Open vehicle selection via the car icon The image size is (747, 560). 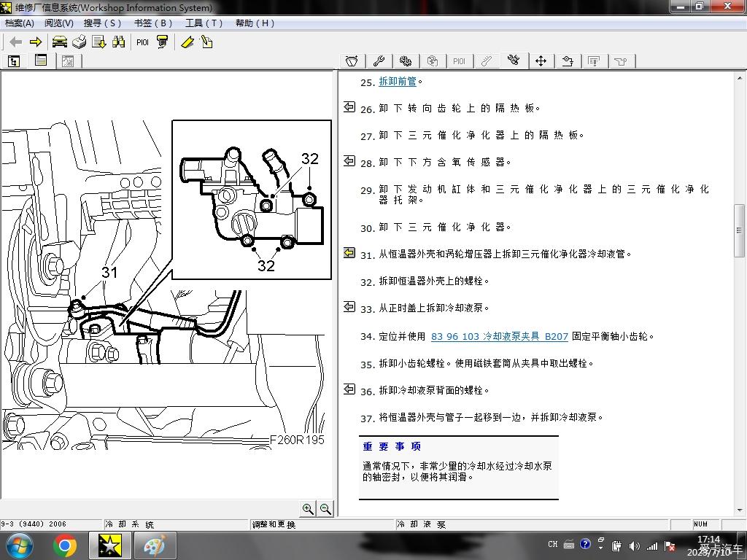(x=60, y=42)
